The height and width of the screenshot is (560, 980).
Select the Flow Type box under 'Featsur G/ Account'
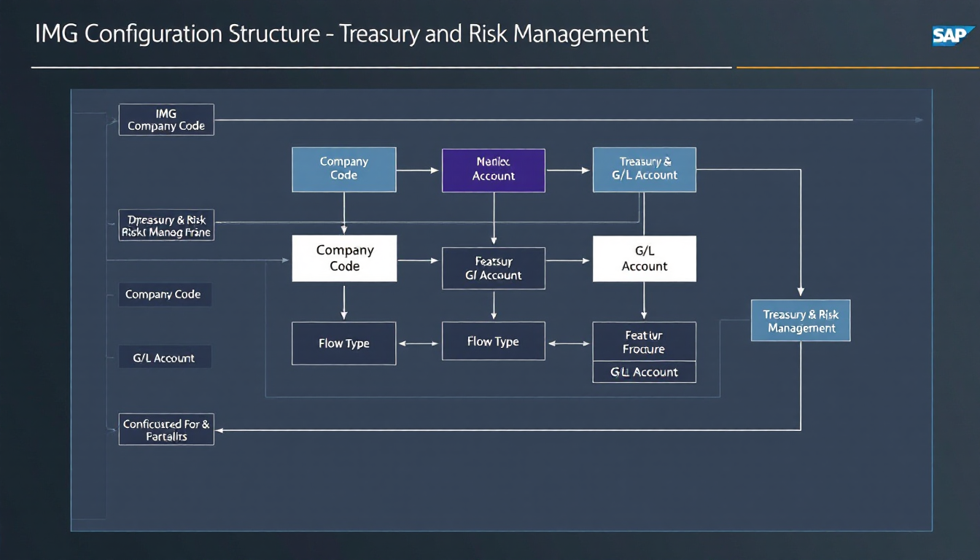click(494, 341)
